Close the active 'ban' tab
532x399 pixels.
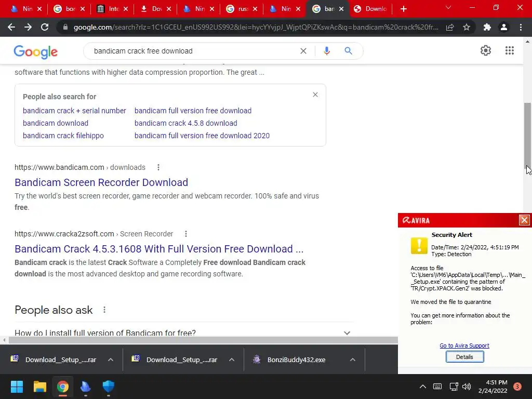(x=341, y=9)
